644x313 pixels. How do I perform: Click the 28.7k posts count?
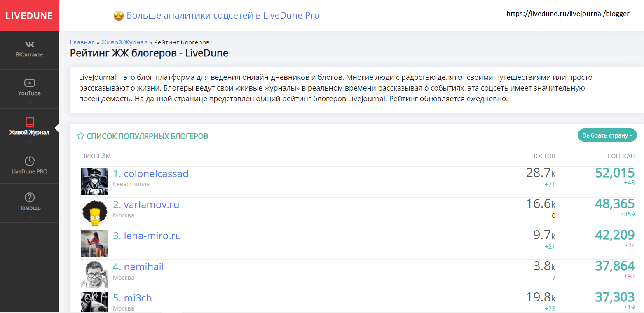[541, 173]
